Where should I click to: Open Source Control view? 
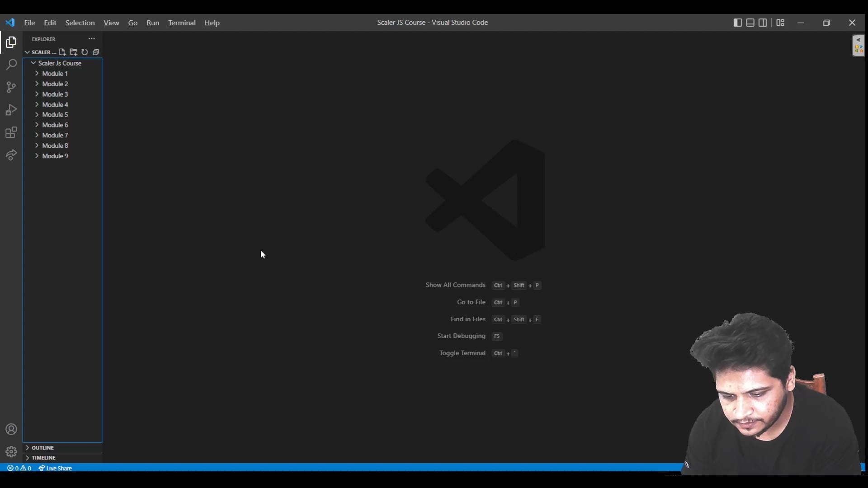tap(11, 87)
